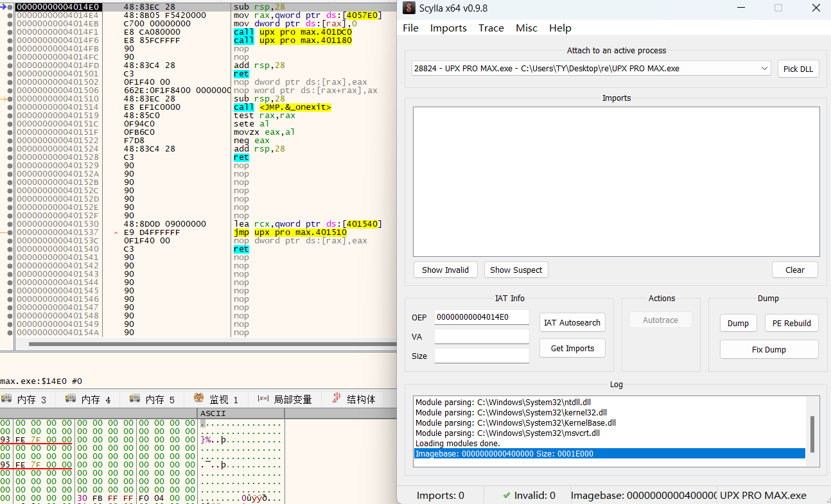Toggle breakpoint dot at address 00000000004014E4
Image resolution: width=831 pixels, height=504 pixels.
click(x=10, y=15)
